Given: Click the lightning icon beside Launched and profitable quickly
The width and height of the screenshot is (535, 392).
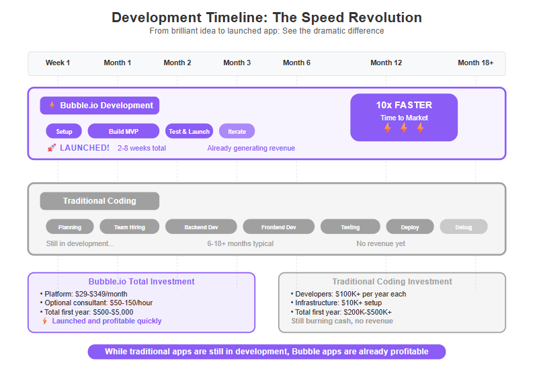Looking at the screenshot, I should click(45, 321).
